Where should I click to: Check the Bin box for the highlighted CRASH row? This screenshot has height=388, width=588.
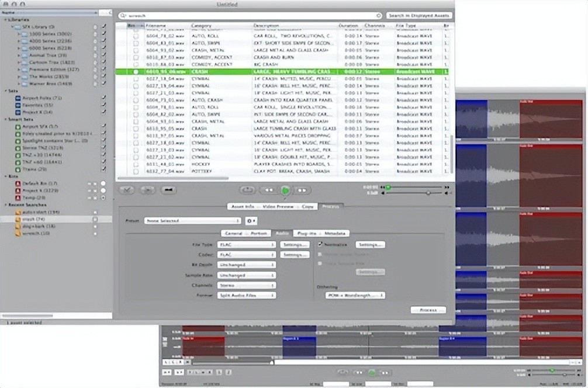(136, 72)
